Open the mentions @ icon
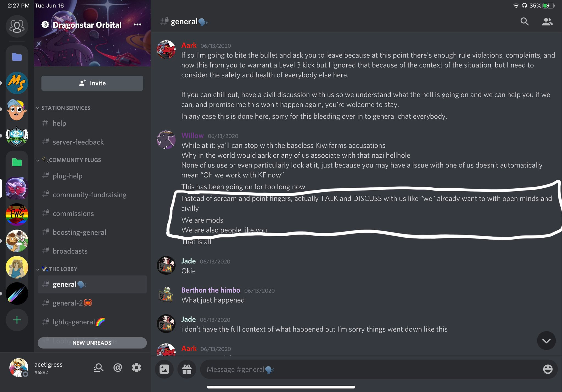This screenshot has height=392, width=562. click(118, 368)
